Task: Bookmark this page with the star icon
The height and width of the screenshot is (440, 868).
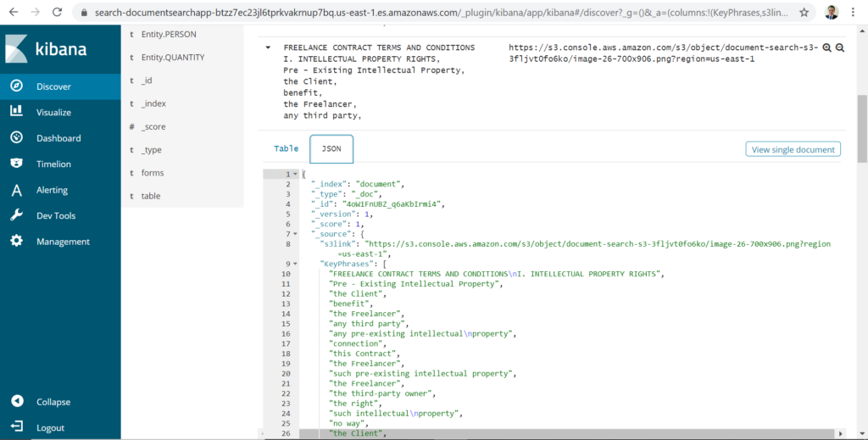Action: pos(804,13)
